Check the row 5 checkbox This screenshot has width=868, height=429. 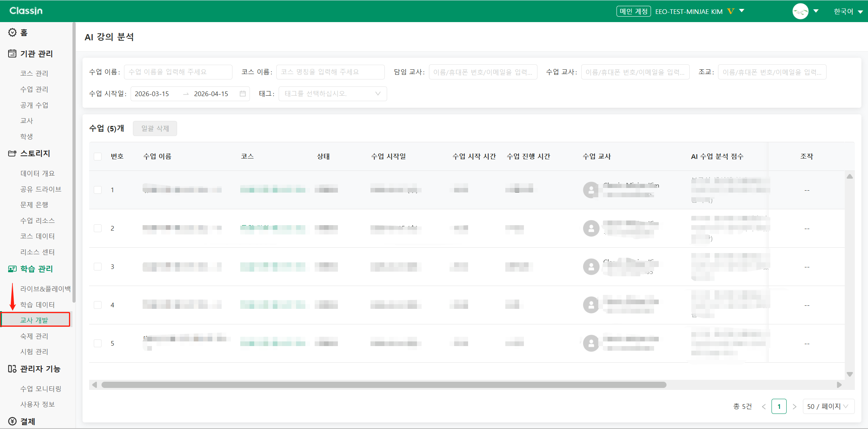98,343
